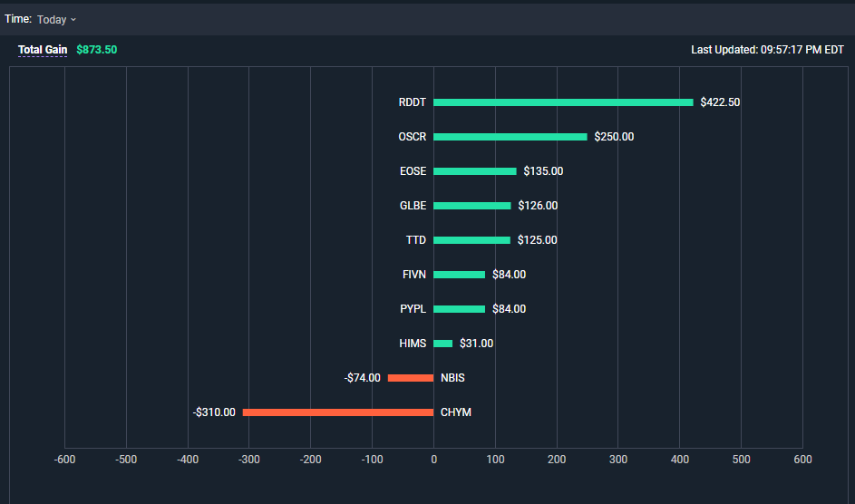
Task: Click the OSCR ticker label
Action: coord(413,137)
